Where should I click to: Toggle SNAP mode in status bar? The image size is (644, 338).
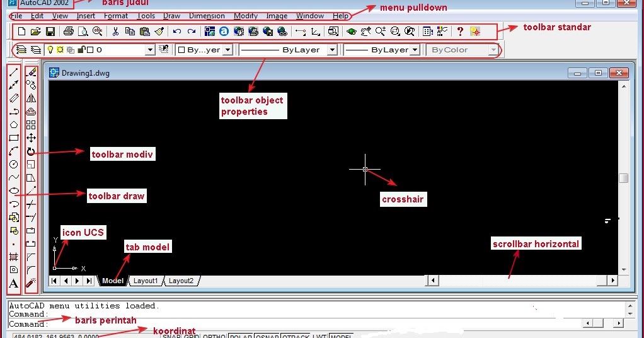point(171,336)
